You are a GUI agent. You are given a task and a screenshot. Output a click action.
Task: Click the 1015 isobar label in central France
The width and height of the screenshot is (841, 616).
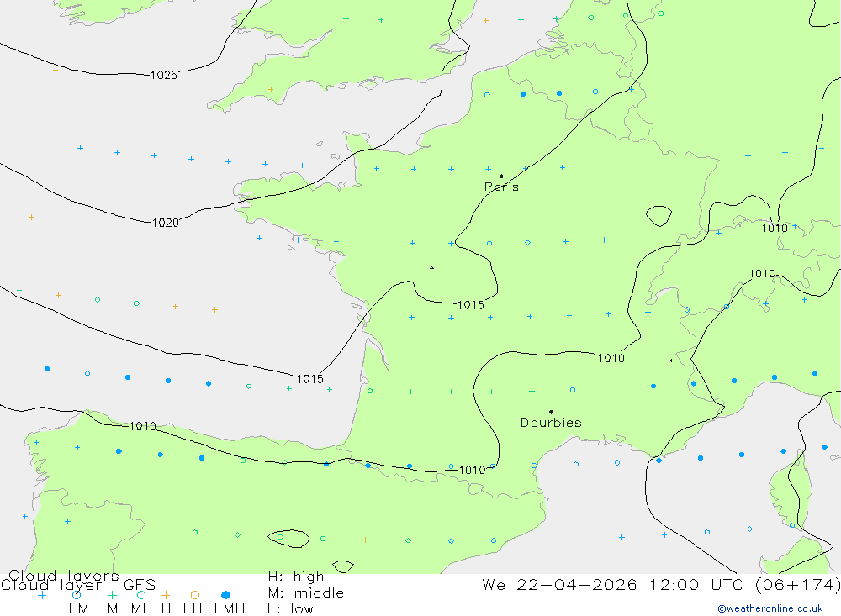click(470, 305)
